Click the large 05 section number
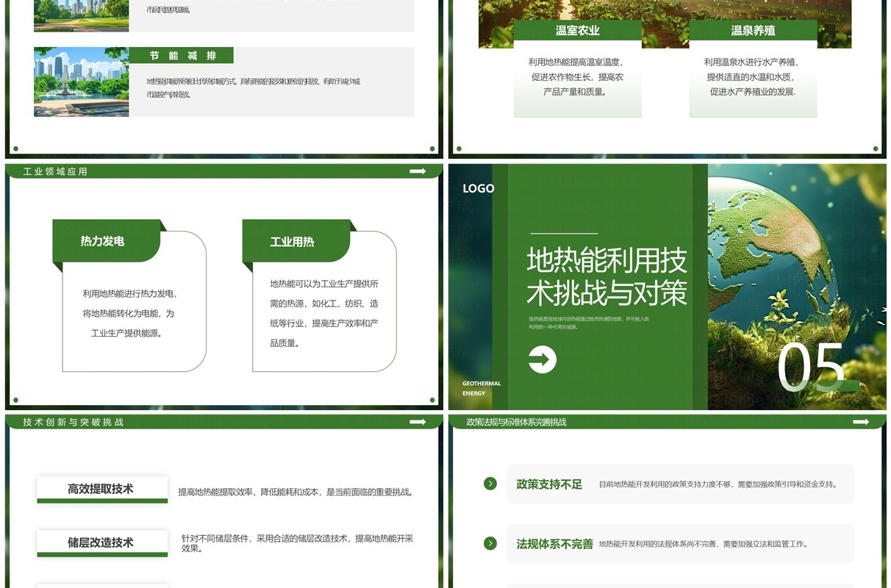This screenshot has height=588, width=891. tap(812, 367)
